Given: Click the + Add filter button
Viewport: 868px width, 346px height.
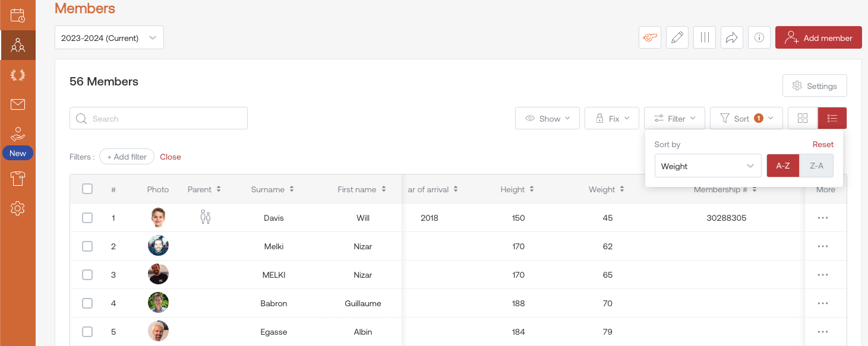Looking at the screenshot, I should click(127, 157).
